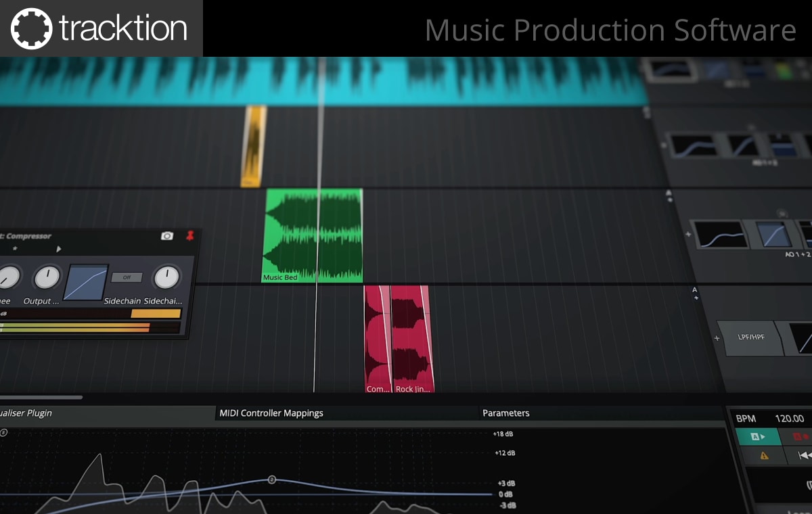Click the Music Production Software heading text

610,30
